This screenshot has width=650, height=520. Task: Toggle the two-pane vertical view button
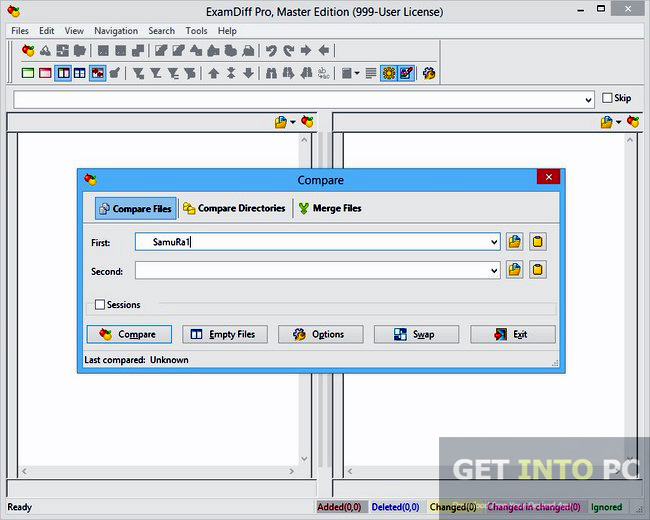(63, 73)
